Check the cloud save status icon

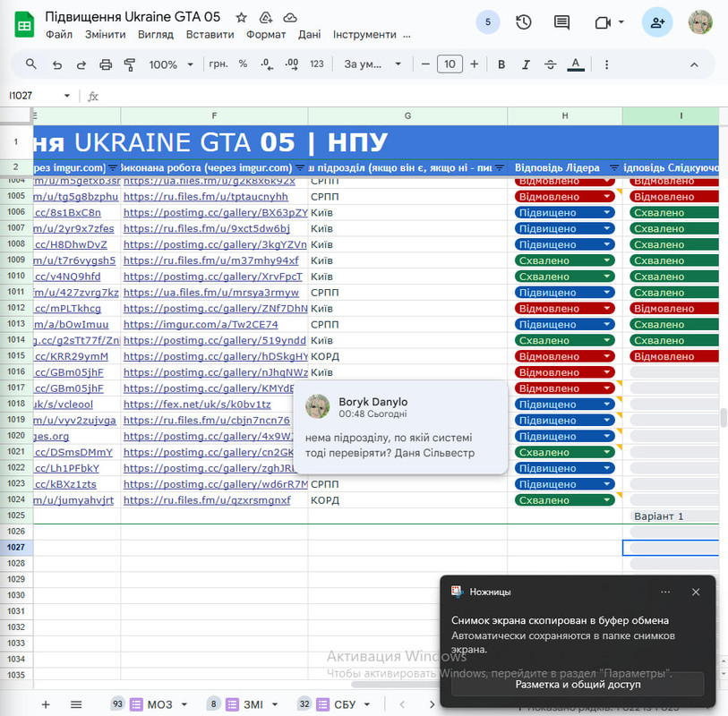pyautogui.click(x=290, y=18)
